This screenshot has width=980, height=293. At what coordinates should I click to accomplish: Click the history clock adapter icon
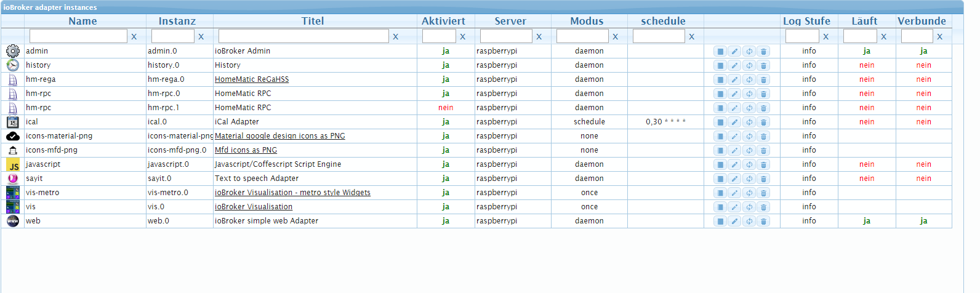pos(13,65)
